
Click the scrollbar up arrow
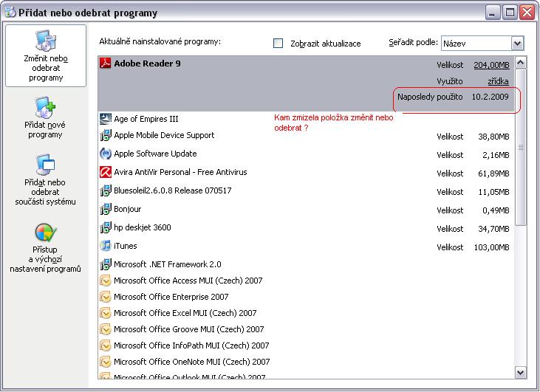[x=520, y=62]
